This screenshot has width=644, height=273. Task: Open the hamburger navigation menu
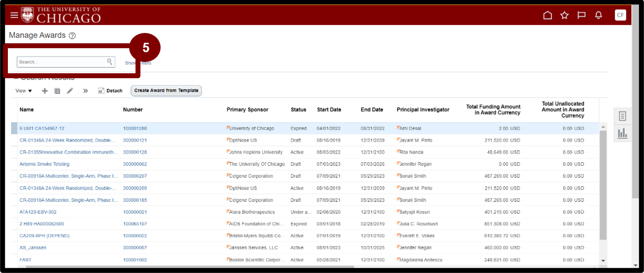tap(14, 15)
